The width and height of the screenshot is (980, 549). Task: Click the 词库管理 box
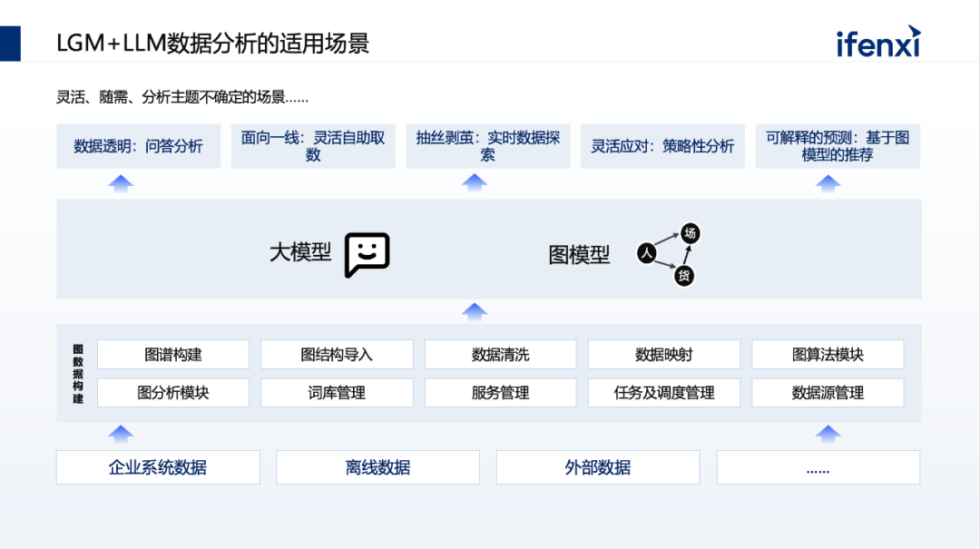pos(337,393)
